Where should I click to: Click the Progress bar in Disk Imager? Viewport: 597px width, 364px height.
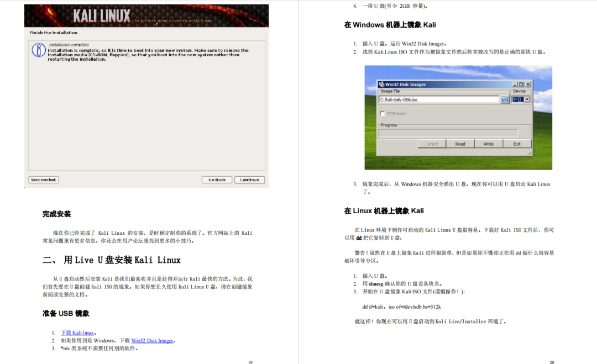448,133
